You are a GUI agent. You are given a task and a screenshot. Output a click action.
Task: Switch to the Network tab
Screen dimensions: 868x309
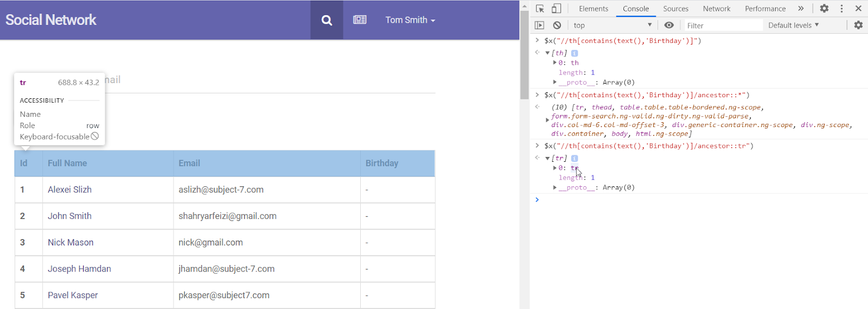[x=716, y=9]
